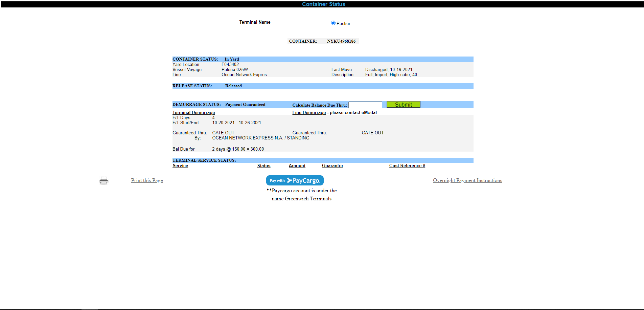Click the Terminal Demurrage heading link
644x310 pixels.
click(193, 113)
